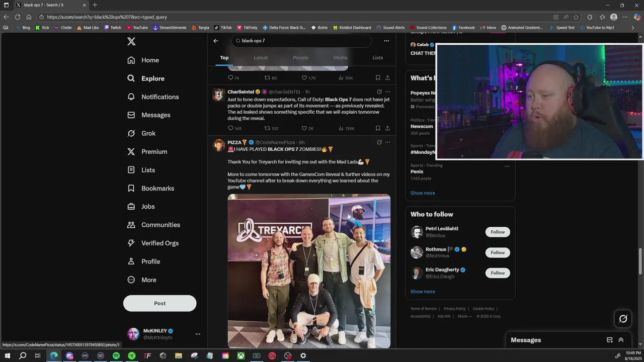Open Communities in X sidebar
The width and height of the screenshot is (644, 362).
click(x=154, y=225)
